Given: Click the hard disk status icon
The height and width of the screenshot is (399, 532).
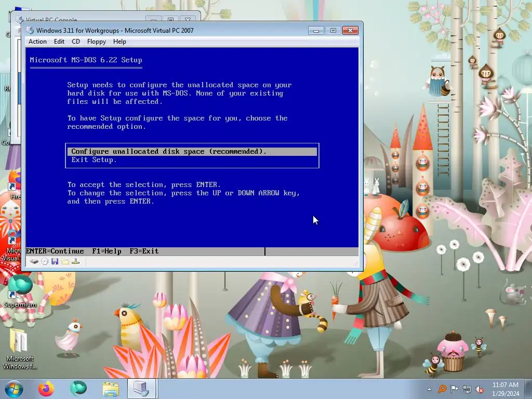Looking at the screenshot, I should pos(34,261).
